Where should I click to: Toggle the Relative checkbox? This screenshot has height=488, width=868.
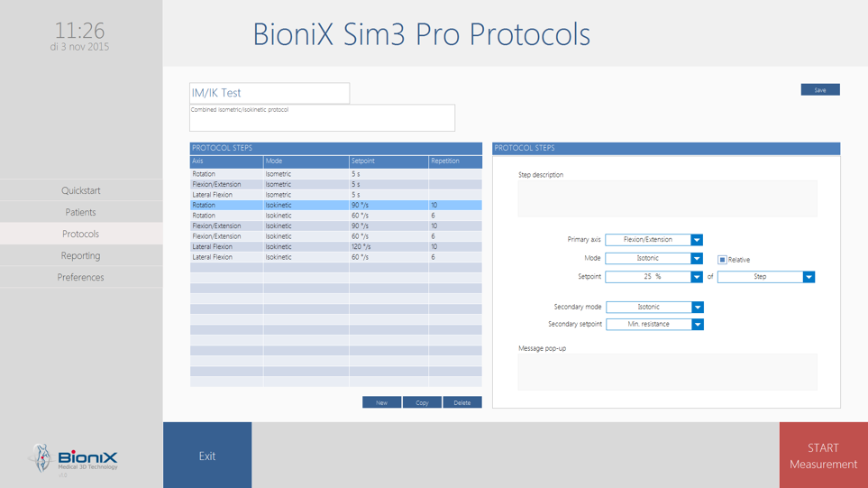tap(722, 259)
